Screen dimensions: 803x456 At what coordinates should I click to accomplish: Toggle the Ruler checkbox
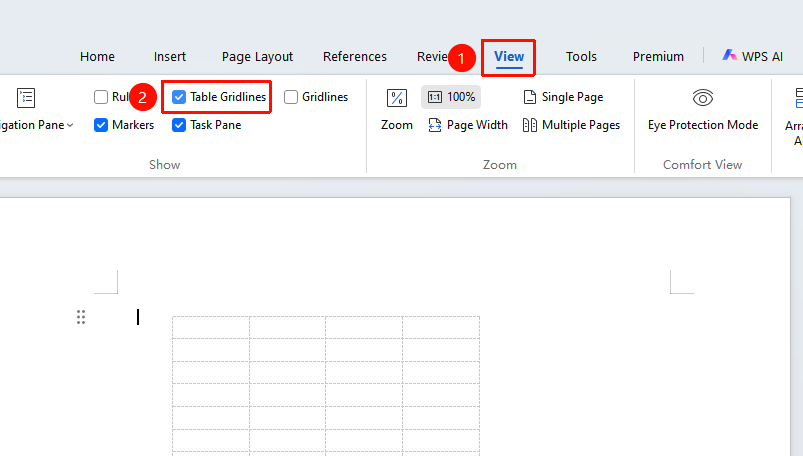pos(101,97)
